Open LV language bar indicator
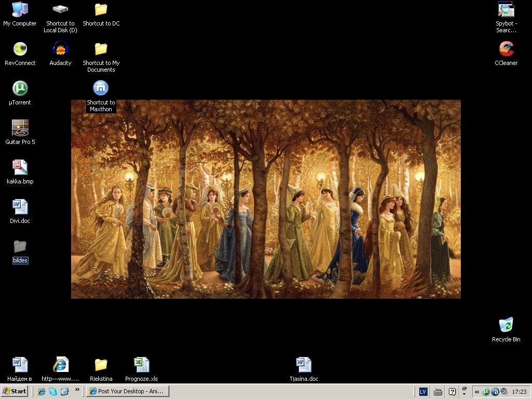This screenshot has width=532, height=399. coord(423,392)
